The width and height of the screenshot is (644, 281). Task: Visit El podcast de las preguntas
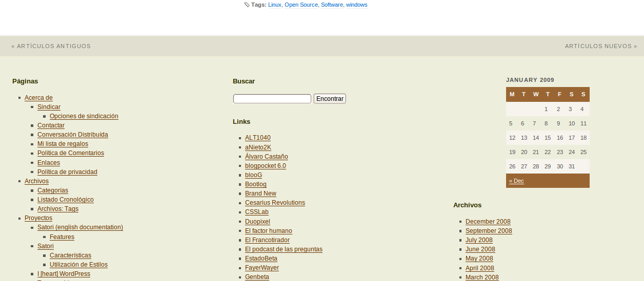tap(284, 249)
